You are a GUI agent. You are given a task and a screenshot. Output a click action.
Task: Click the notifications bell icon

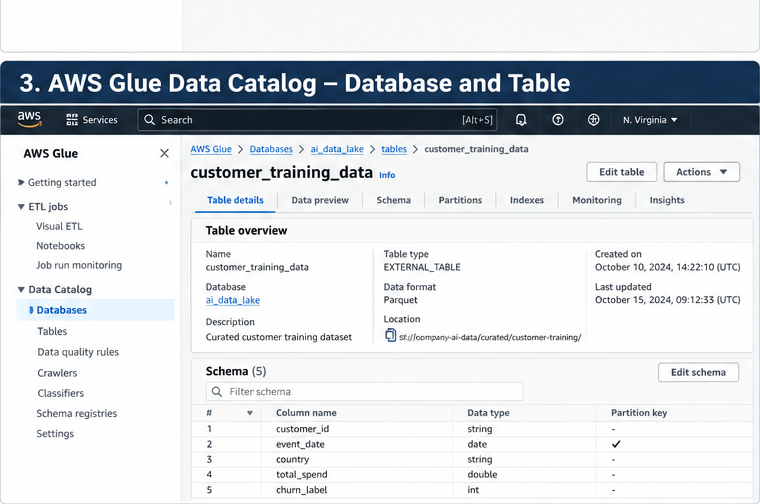pos(521,120)
